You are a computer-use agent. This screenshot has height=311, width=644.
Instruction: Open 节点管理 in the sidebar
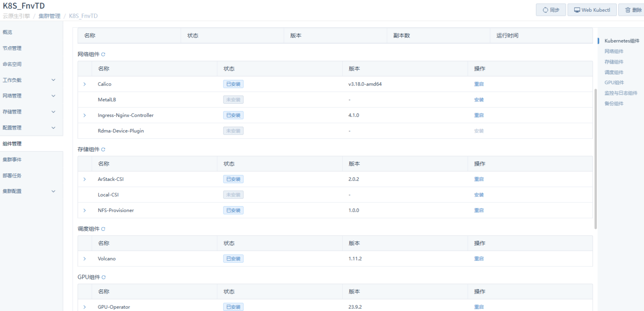point(12,48)
